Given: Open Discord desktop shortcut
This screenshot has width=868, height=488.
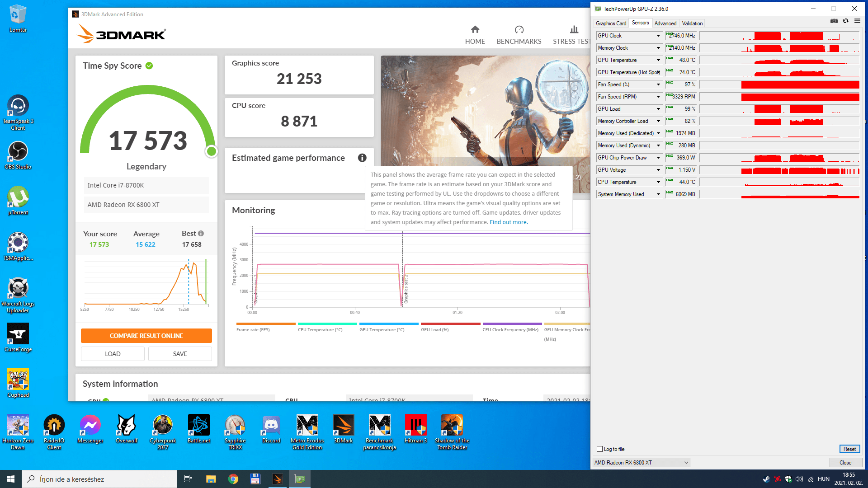Looking at the screenshot, I should (x=271, y=429).
